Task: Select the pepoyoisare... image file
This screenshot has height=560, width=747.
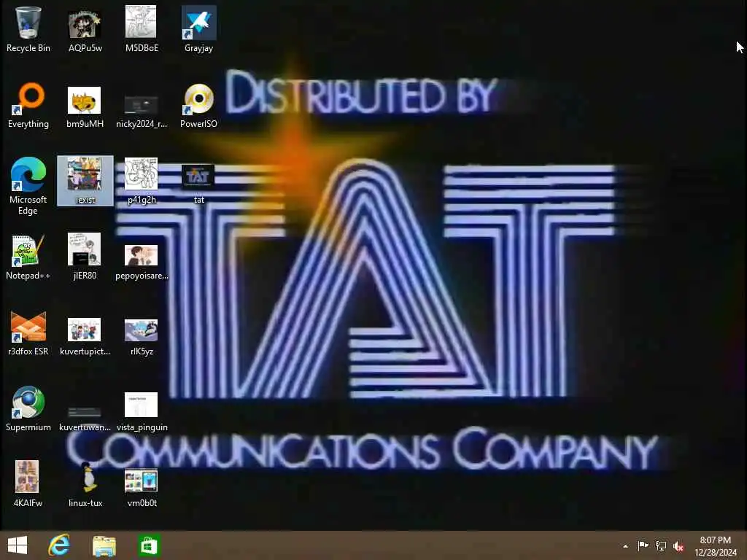Action: pyautogui.click(x=142, y=262)
